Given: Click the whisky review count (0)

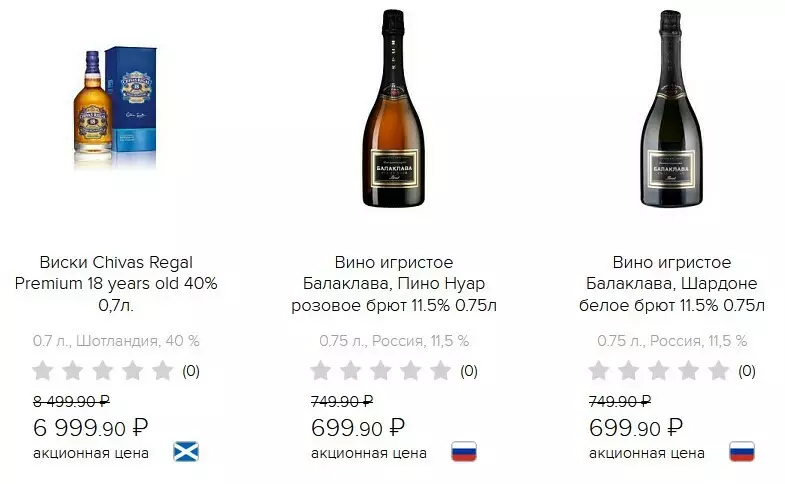Looking at the screenshot, I should (190, 372).
